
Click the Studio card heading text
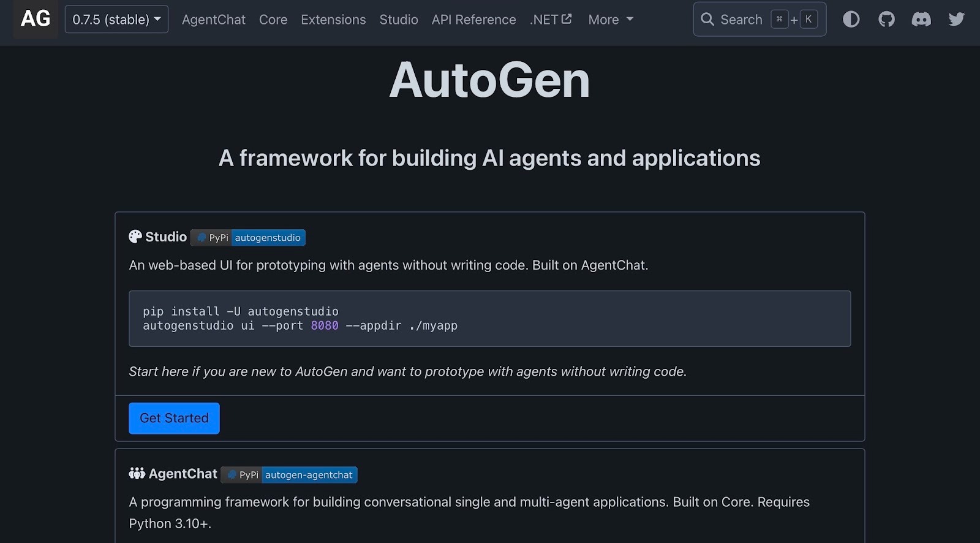[x=166, y=237]
